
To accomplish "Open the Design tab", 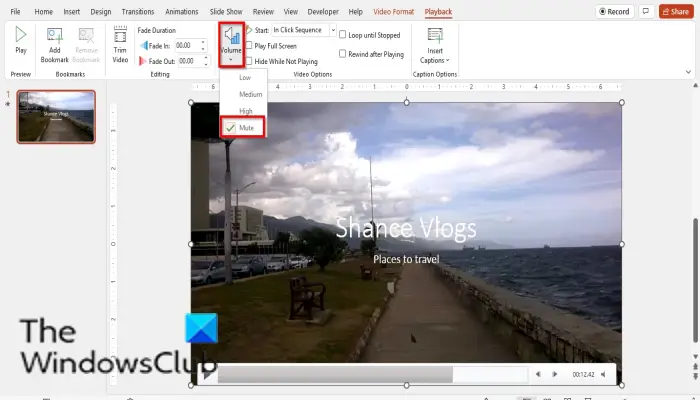I will coord(100,12).
